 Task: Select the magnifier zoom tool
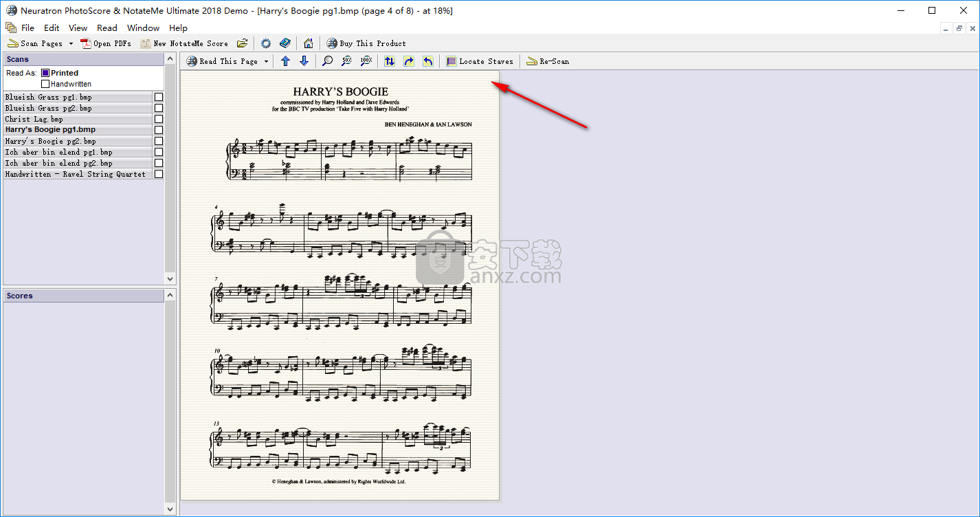tap(328, 61)
